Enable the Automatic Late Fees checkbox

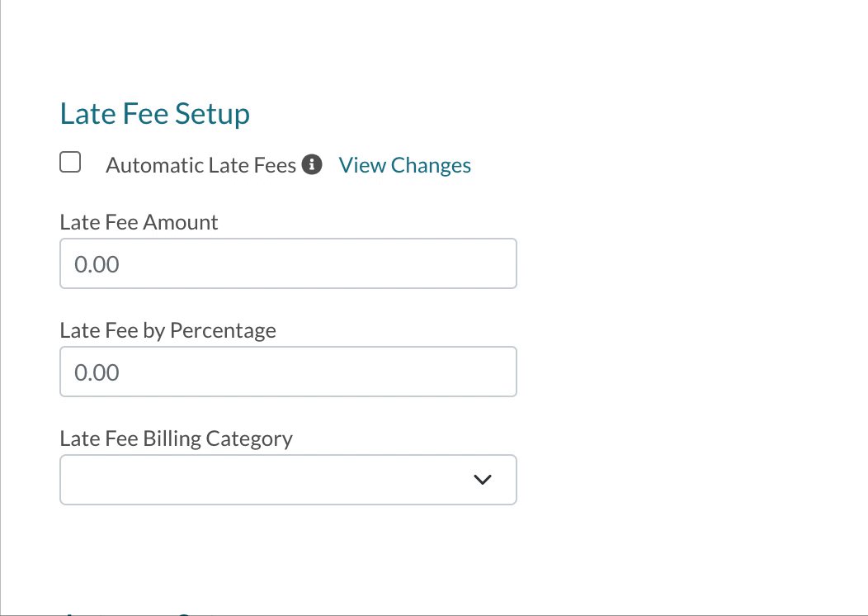pos(70,163)
